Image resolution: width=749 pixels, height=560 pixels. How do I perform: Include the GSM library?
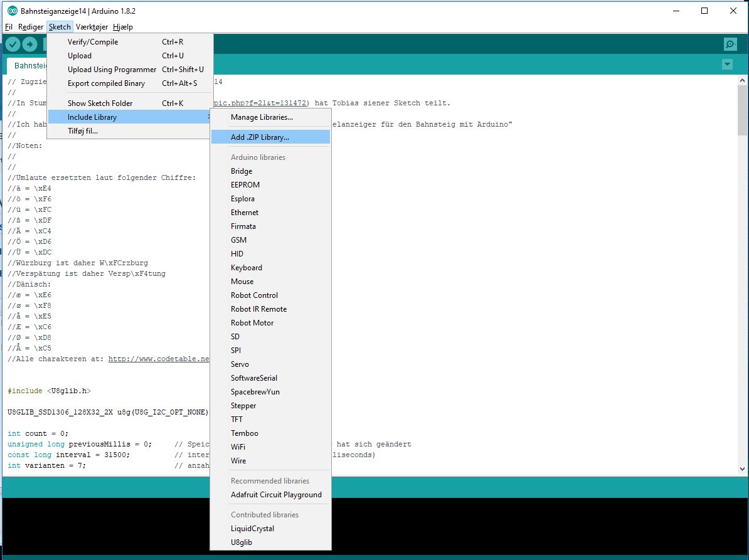coord(270,240)
